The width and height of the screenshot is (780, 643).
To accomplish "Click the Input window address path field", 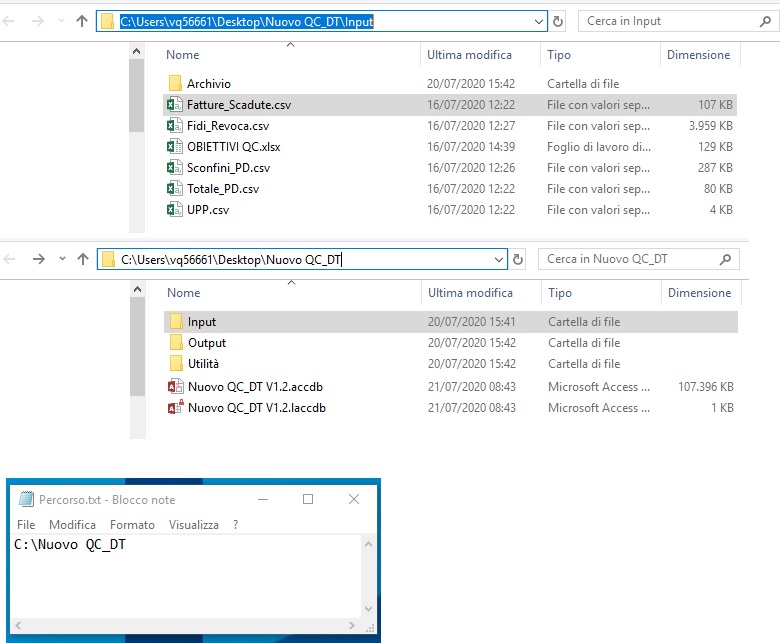I will pos(323,21).
